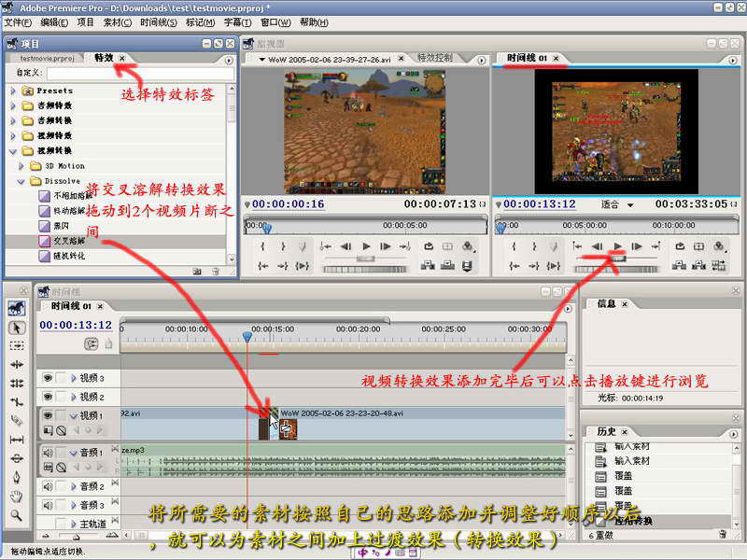Toggle Snap button in timeline panel
The image size is (747, 560).
click(91, 343)
